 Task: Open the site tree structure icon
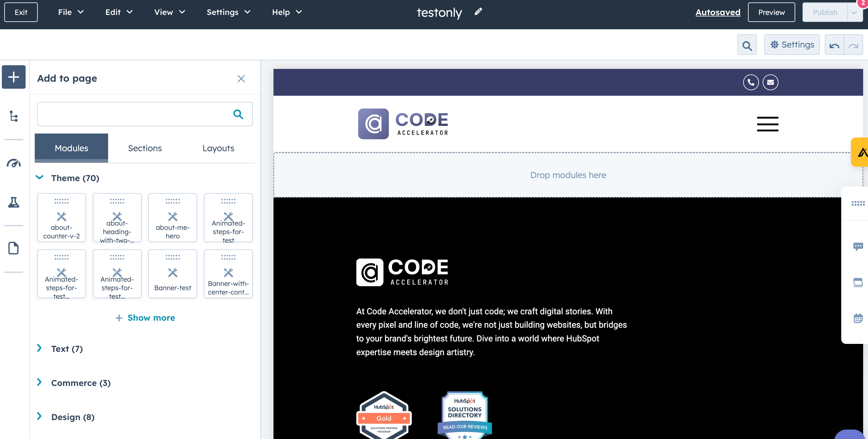pyautogui.click(x=13, y=116)
